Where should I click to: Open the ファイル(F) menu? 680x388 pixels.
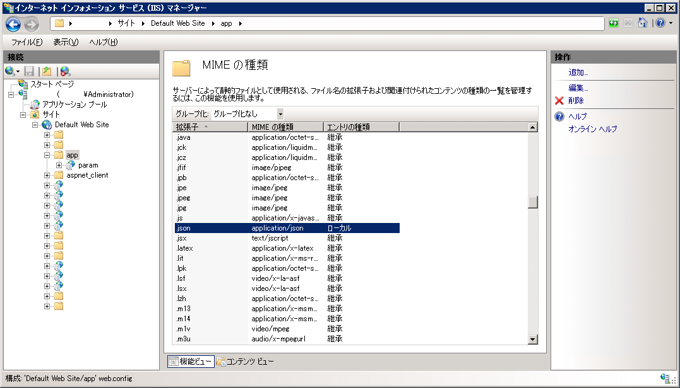pos(27,42)
